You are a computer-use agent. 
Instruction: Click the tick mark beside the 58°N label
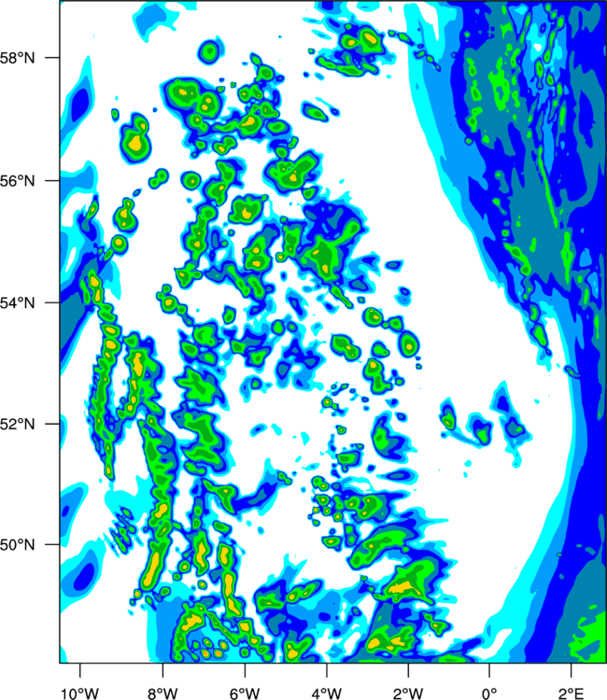tap(52, 58)
